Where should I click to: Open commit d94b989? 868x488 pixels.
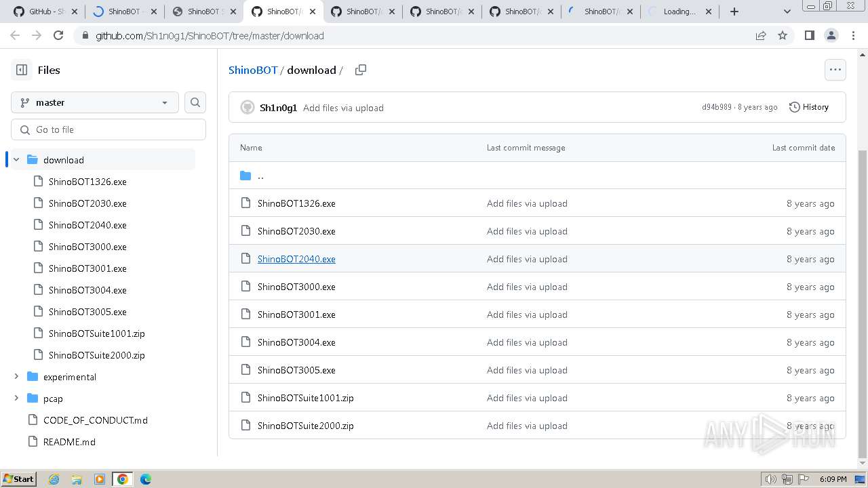pos(717,107)
